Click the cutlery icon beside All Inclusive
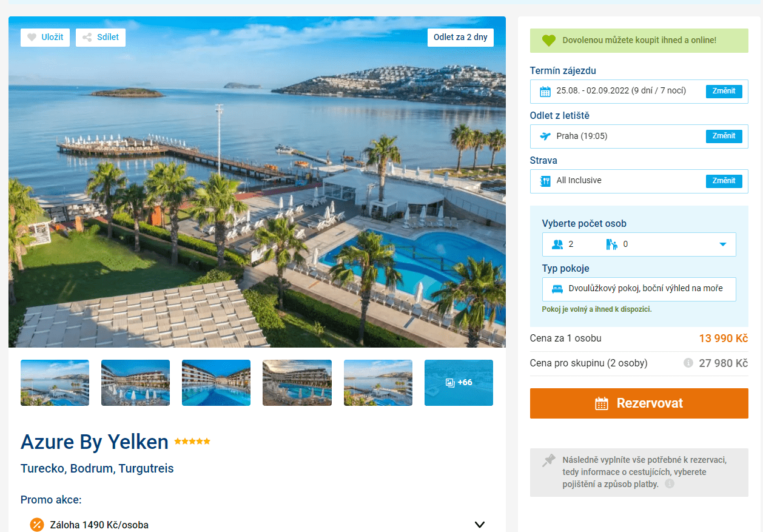Viewport: 763px width, 532px height. tap(545, 181)
